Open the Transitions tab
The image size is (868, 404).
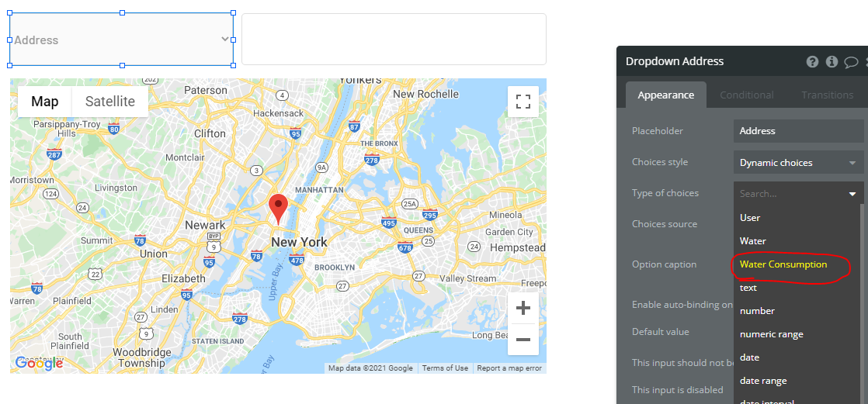click(828, 95)
